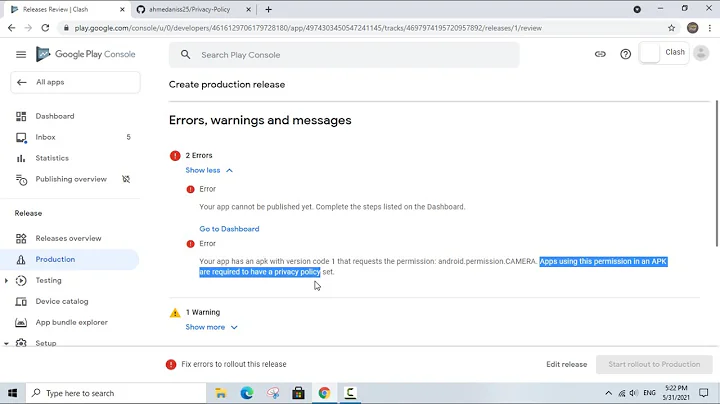This screenshot has width=720, height=404.
Task: Open File Explorer from the taskbar
Action: click(221, 393)
